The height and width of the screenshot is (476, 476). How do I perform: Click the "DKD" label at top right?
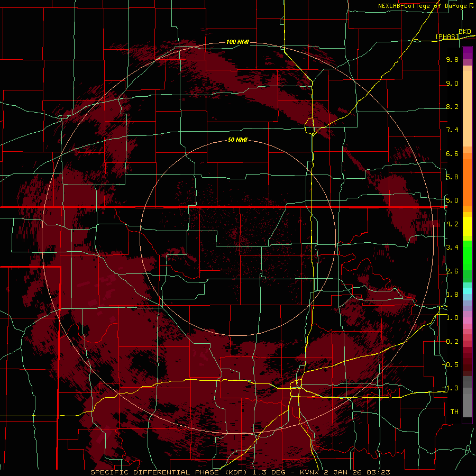tap(465, 32)
